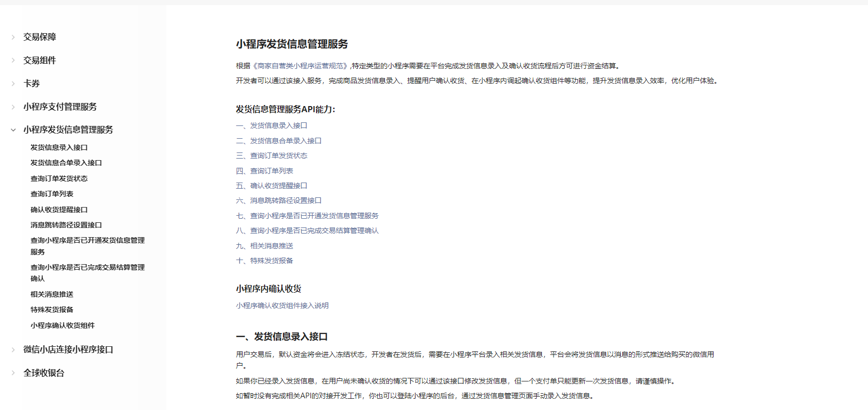Click the 六、消息跳转路径设置接口 content link

(x=279, y=200)
